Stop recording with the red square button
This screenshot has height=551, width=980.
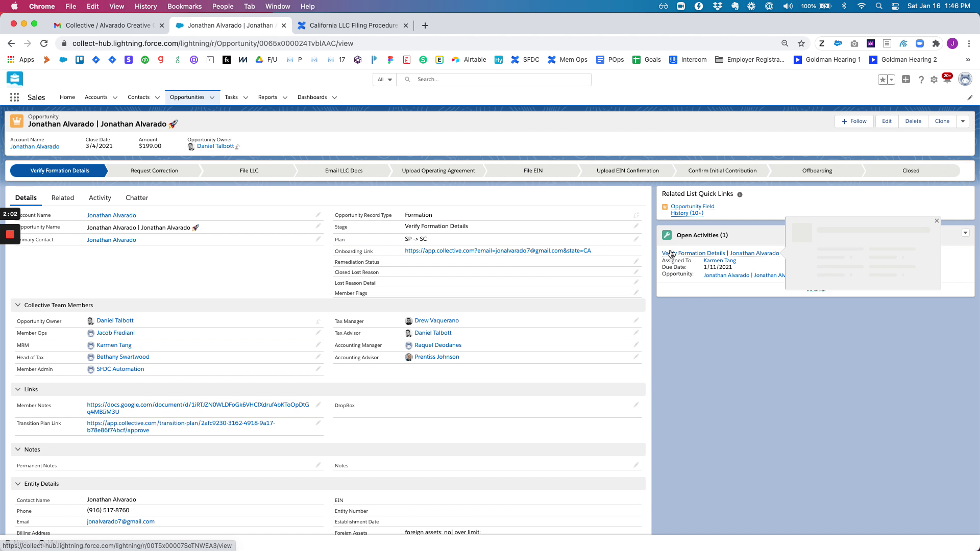tap(10, 234)
